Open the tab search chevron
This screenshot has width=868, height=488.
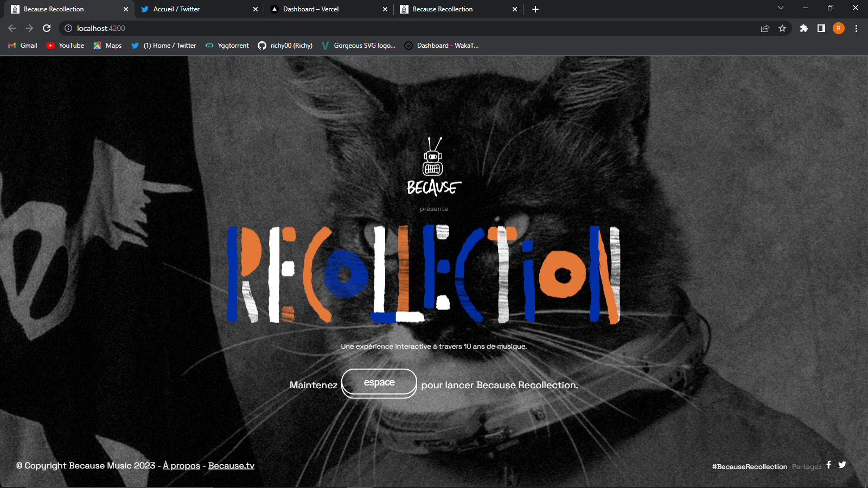(780, 8)
